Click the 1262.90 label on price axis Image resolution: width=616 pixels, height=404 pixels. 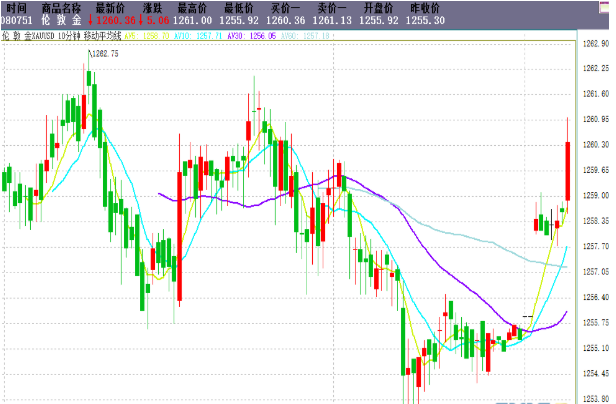click(596, 43)
